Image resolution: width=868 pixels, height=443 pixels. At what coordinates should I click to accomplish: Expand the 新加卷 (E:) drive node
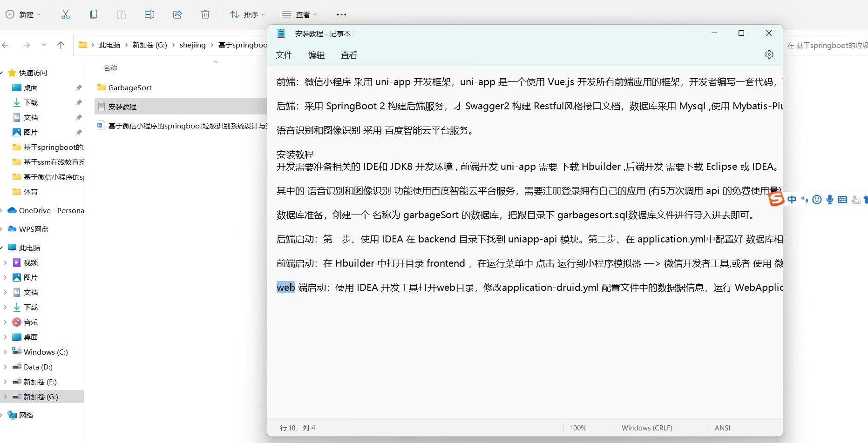pyautogui.click(x=5, y=382)
